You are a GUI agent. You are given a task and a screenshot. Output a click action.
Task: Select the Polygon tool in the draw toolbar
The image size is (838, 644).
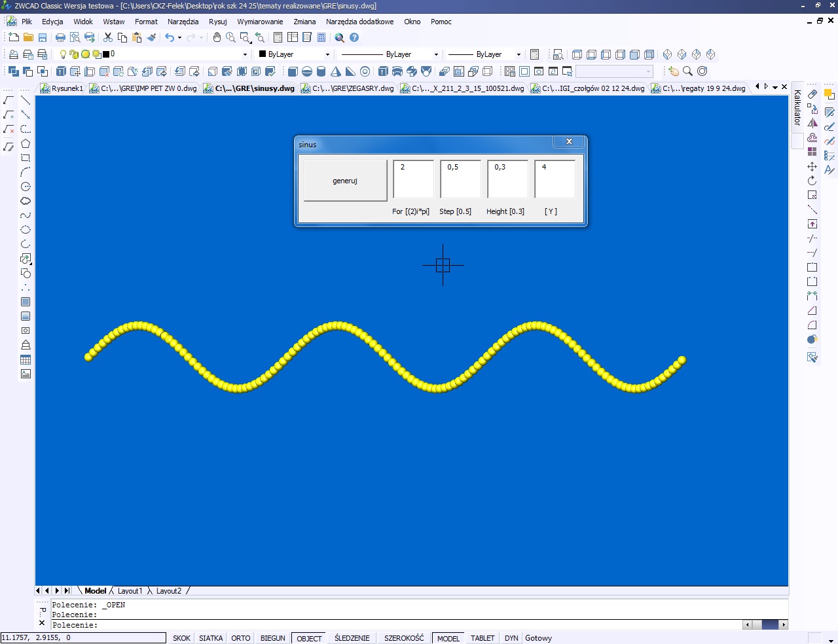(26, 143)
